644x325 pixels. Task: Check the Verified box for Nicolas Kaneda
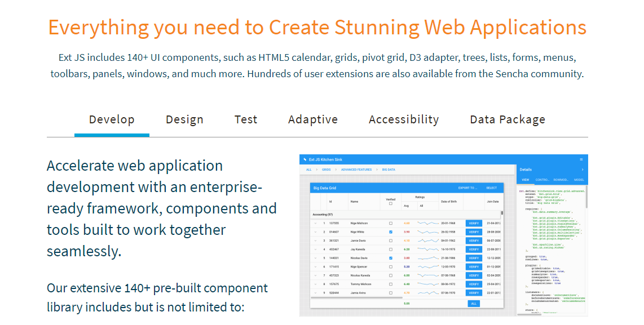tap(391, 276)
